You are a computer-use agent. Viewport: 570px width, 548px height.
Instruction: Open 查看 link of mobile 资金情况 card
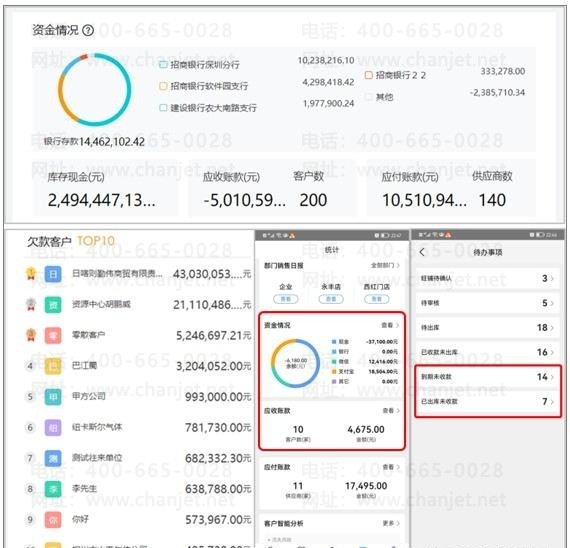coord(390,325)
